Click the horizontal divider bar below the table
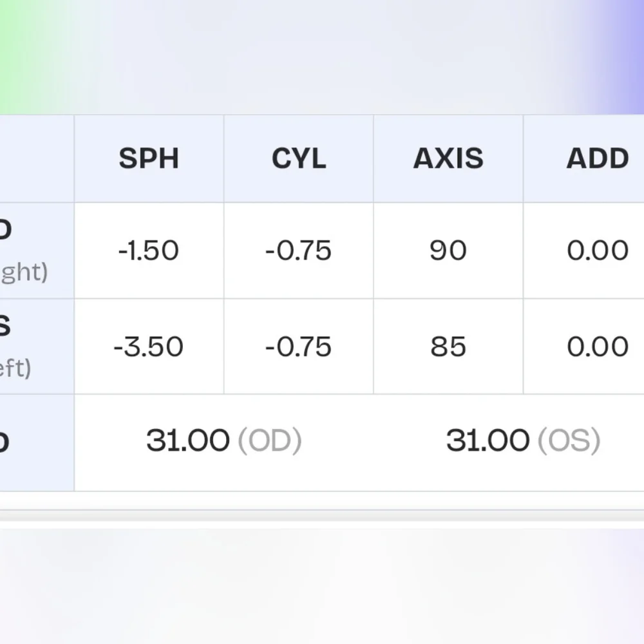 [322, 516]
